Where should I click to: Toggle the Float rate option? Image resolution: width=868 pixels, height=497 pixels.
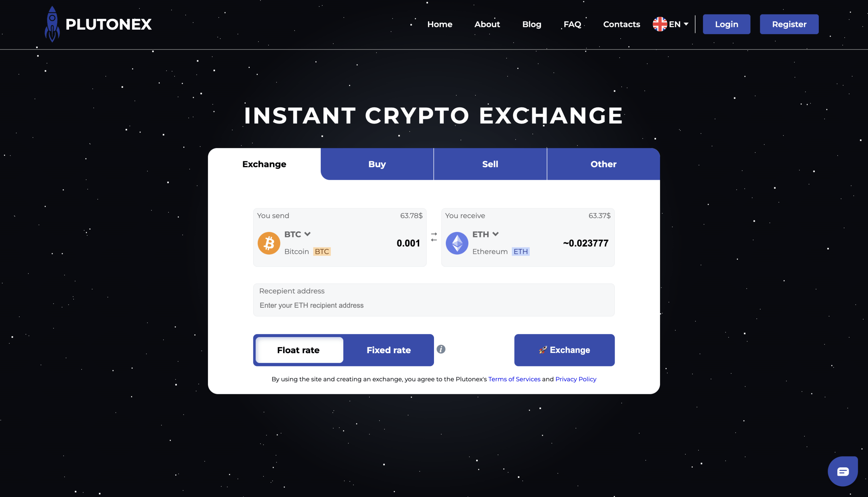tap(298, 350)
